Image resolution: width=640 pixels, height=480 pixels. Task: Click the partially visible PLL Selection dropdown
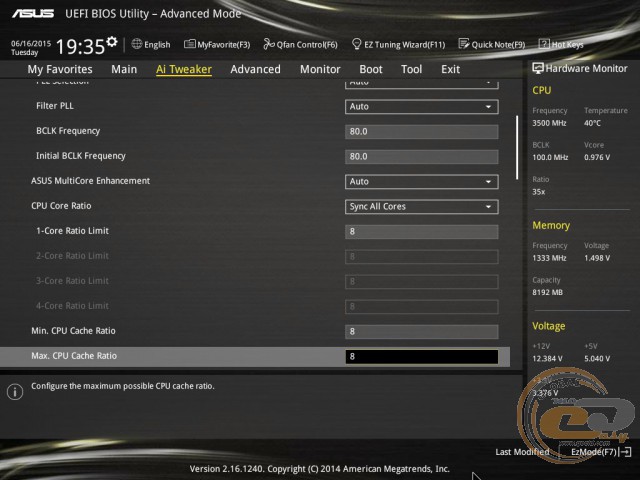pyautogui.click(x=422, y=84)
